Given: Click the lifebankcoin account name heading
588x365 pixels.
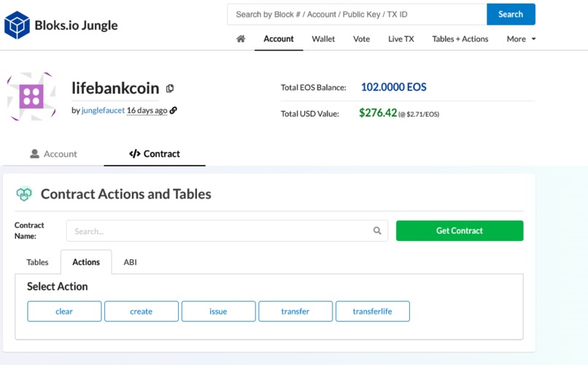Looking at the screenshot, I should tap(115, 88).
